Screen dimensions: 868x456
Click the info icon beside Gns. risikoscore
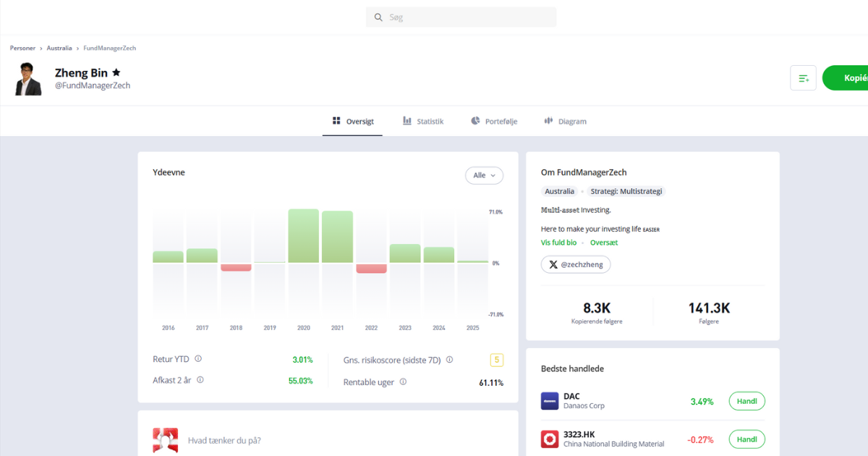(x=449, y=360)
